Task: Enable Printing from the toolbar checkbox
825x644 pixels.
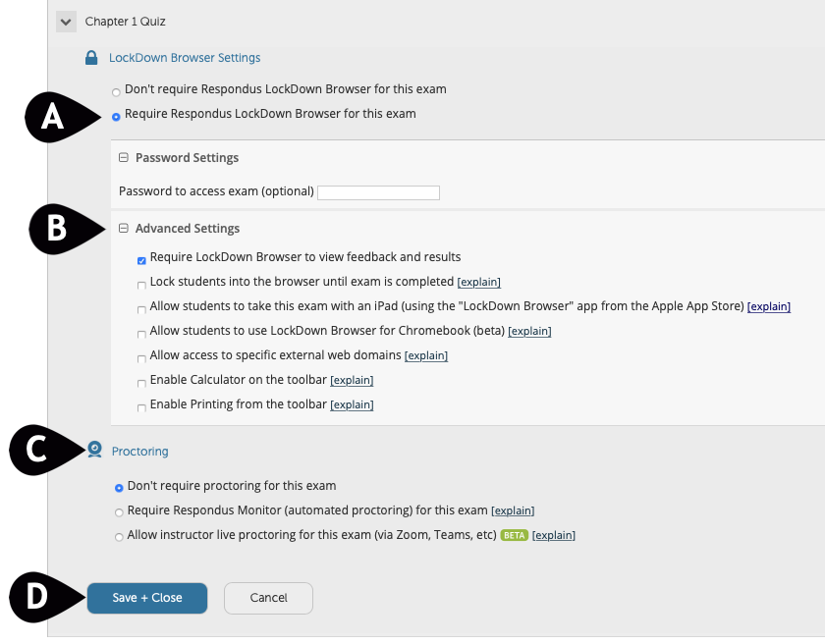Action: pyautogui.click(x=142, y=407)
